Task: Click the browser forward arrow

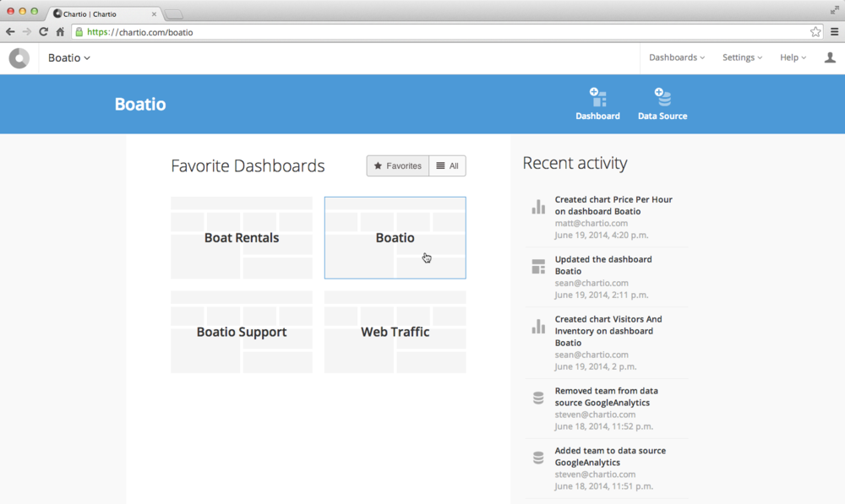Action: point(27,32)
